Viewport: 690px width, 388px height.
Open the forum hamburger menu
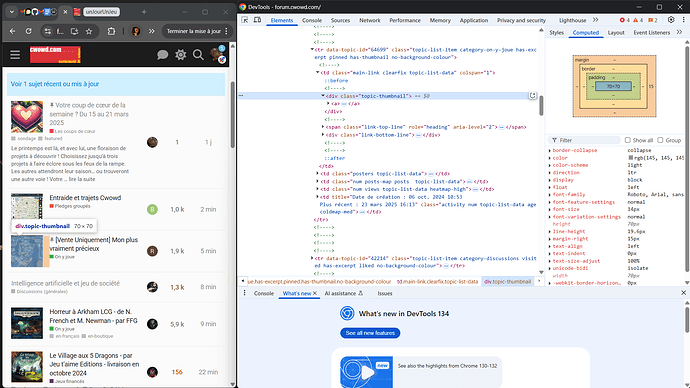(15, 55)
